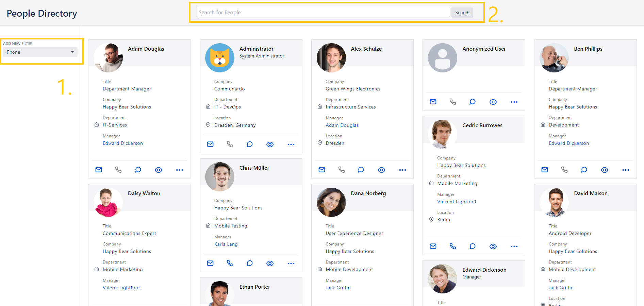Screen dimensions: 644x306
Task: Call Cedric Burrowes using the phone icon
Action: [x=453, y=246]
